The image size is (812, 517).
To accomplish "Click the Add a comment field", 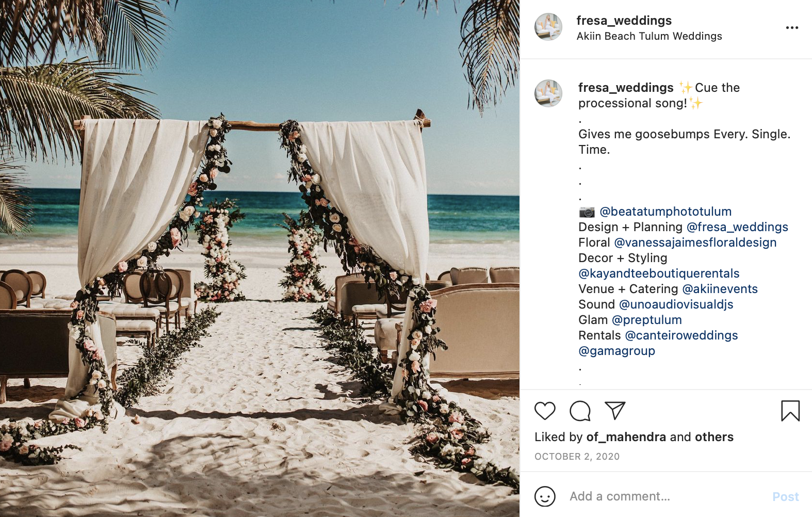I will [x=665, y=496].
